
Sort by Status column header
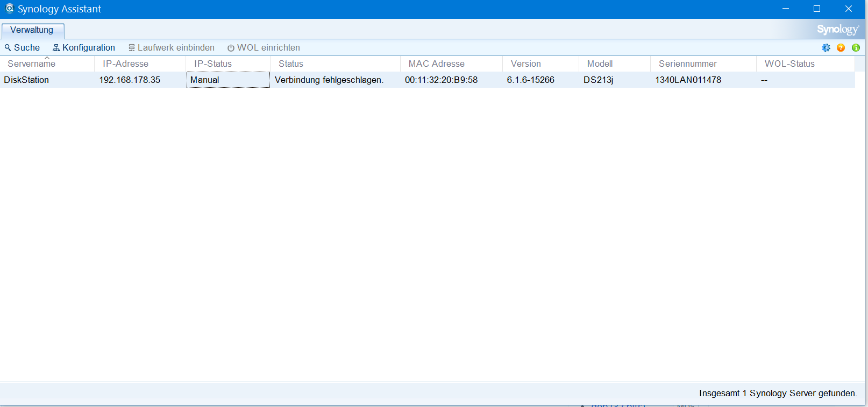(335, 64)
